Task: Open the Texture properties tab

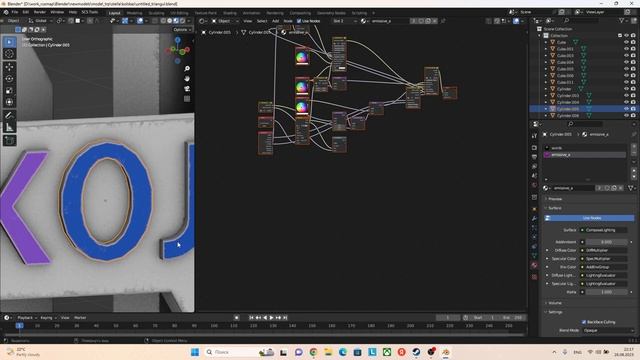Action: point(534,277)
